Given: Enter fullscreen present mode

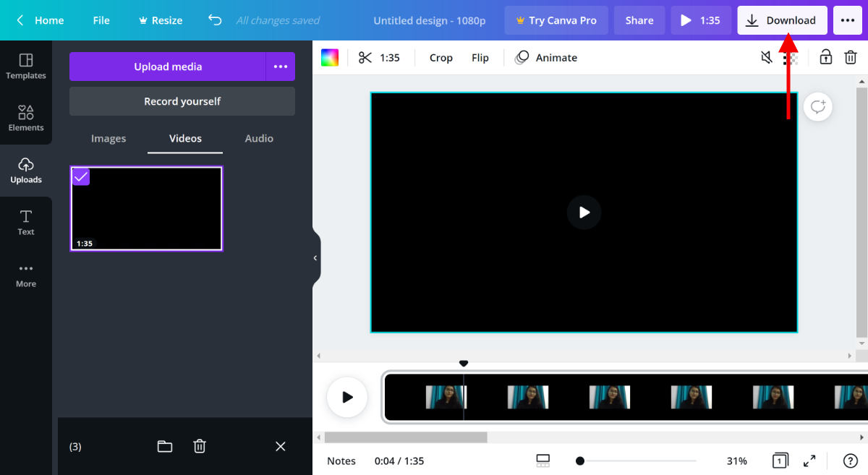Looking at the screenshot, I should click(810, 461).
